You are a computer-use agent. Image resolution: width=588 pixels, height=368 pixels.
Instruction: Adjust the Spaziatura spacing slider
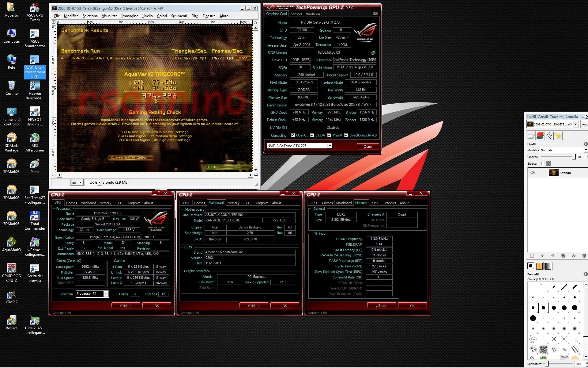pyautogui.click(x=558, y=364)
